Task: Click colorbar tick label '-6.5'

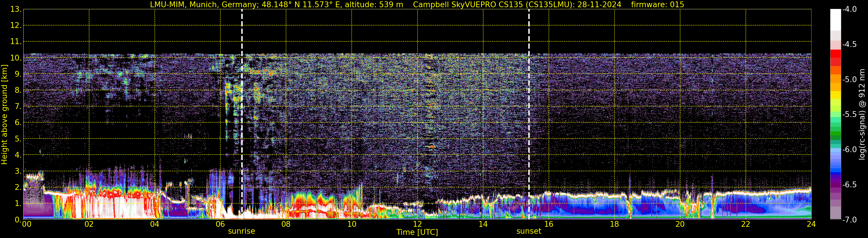Action: [849, 185]
